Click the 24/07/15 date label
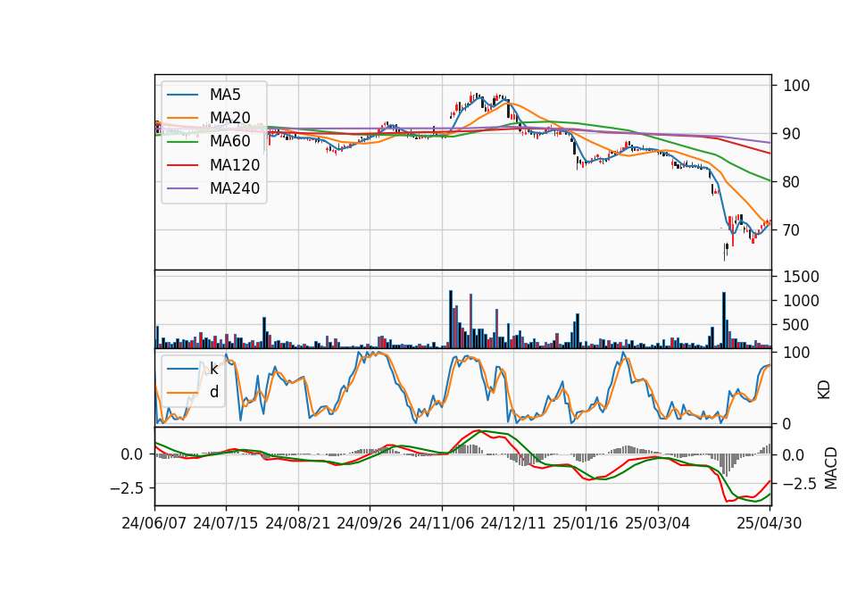This screenshot has width=857, height=616. pos(225,523)
